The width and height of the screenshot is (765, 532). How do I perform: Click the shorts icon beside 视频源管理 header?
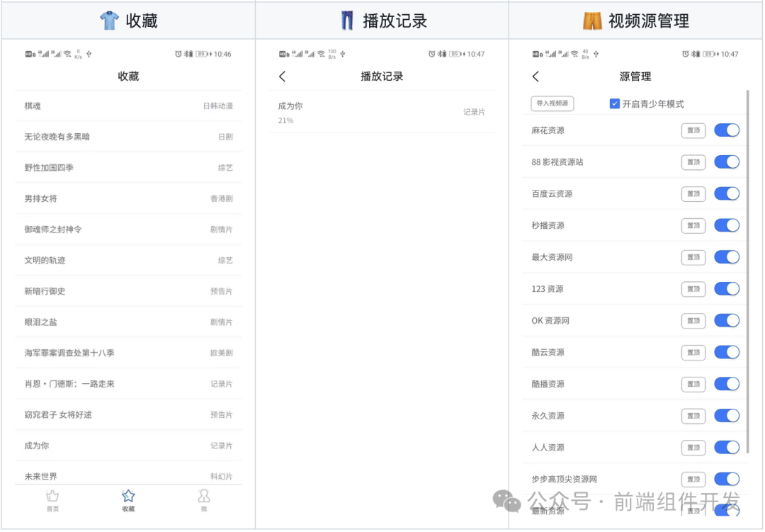click(x=594, y=20)
